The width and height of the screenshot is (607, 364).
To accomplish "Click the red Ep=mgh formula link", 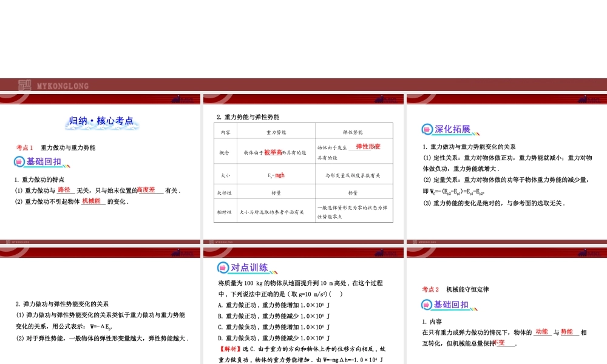I will (x=276, y=175).
